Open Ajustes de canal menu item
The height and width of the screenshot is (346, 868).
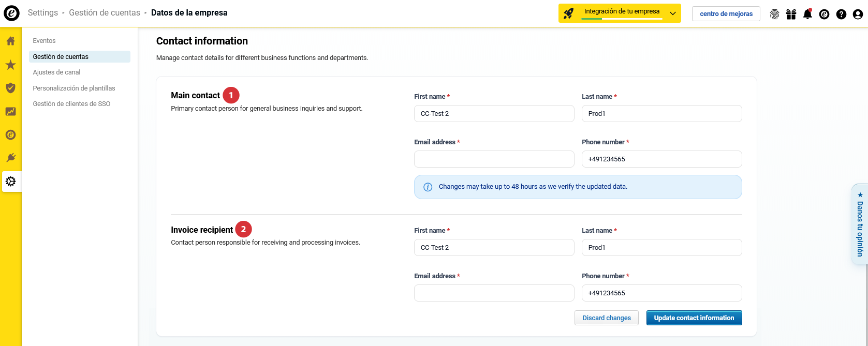pyautogui.click(x=56, y=72)
